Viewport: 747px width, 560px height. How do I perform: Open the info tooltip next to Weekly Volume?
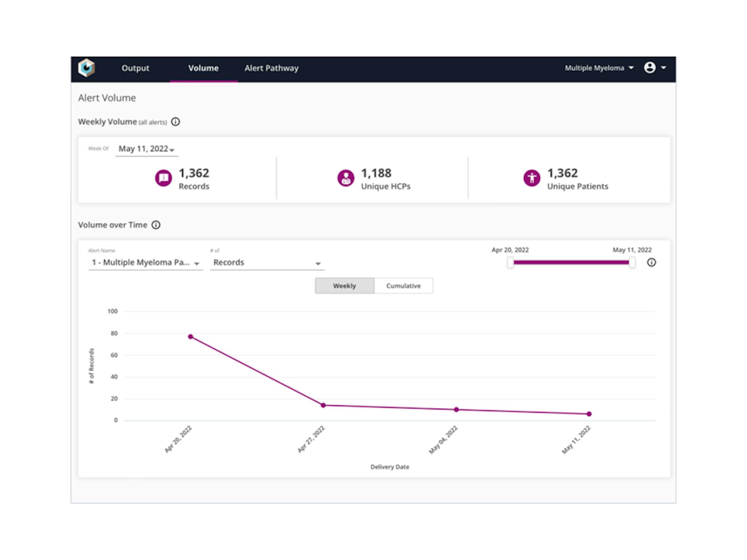pos(176,122)
